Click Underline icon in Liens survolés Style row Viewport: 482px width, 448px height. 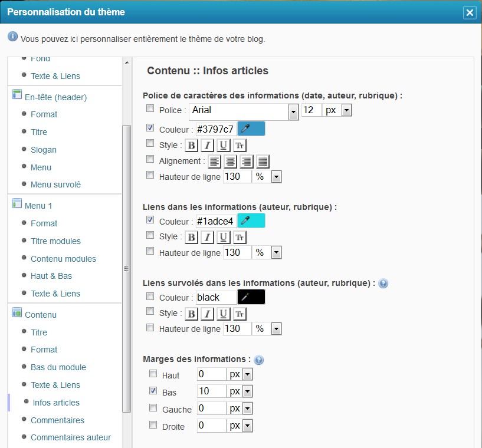(x=223, y=314)
